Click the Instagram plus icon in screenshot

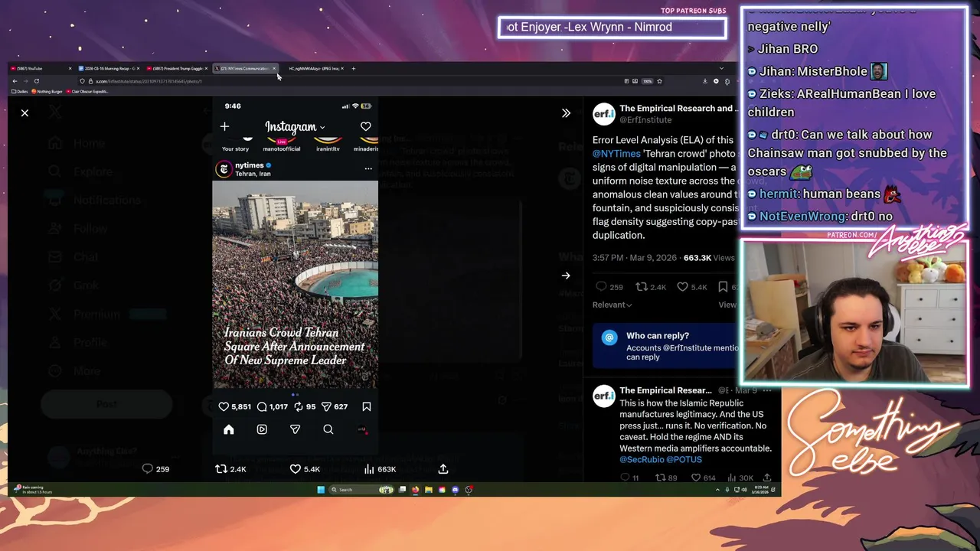point(224,126)
